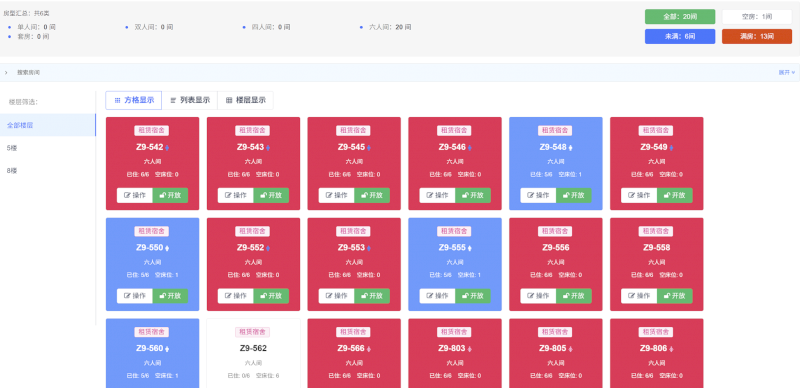Select 8楼 in floor filter
Viewport: 800px width, 388px height.
[48, 171]
